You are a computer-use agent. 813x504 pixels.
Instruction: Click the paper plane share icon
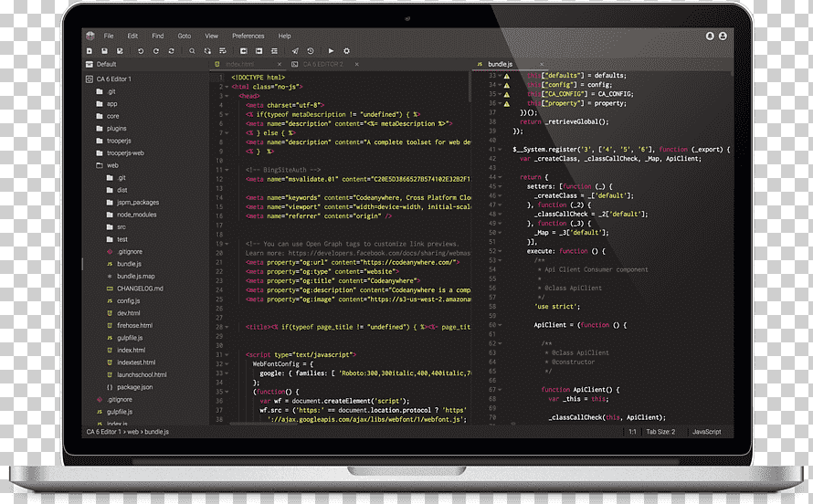295,51
